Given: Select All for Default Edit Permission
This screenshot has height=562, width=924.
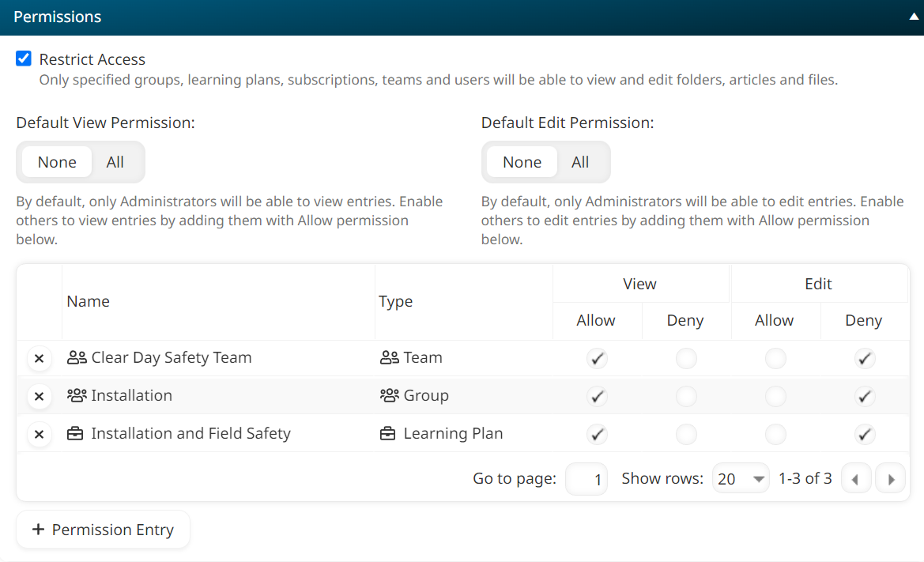Looking at the screenshot, I should pyautogui.click(x=581, y=161).
